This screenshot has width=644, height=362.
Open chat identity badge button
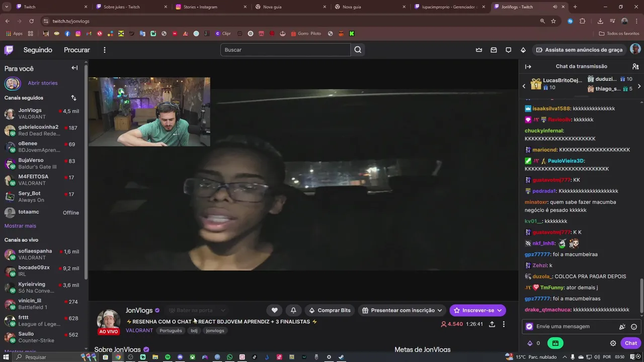click(x=529, y=326)
